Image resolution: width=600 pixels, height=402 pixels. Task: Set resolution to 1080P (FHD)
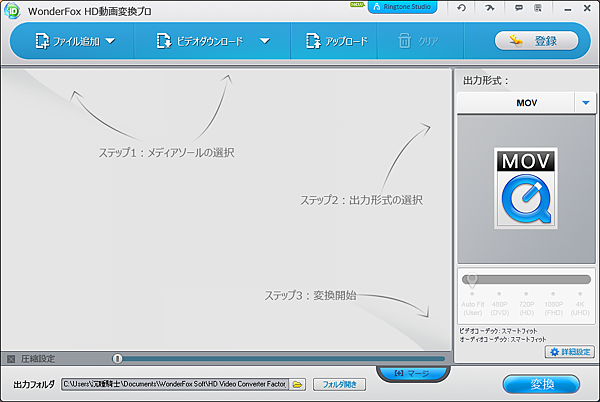coord(553,305)
